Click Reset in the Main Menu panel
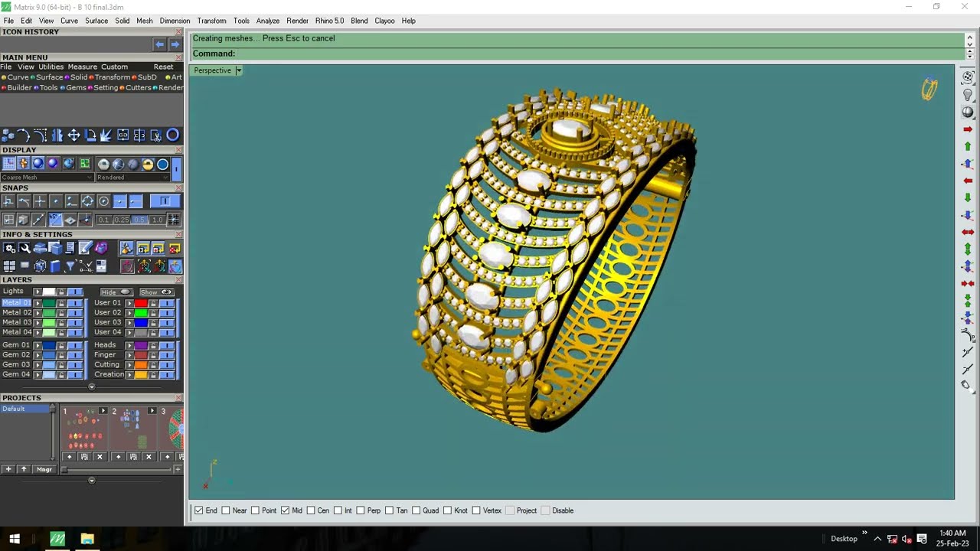 point(163,67)
